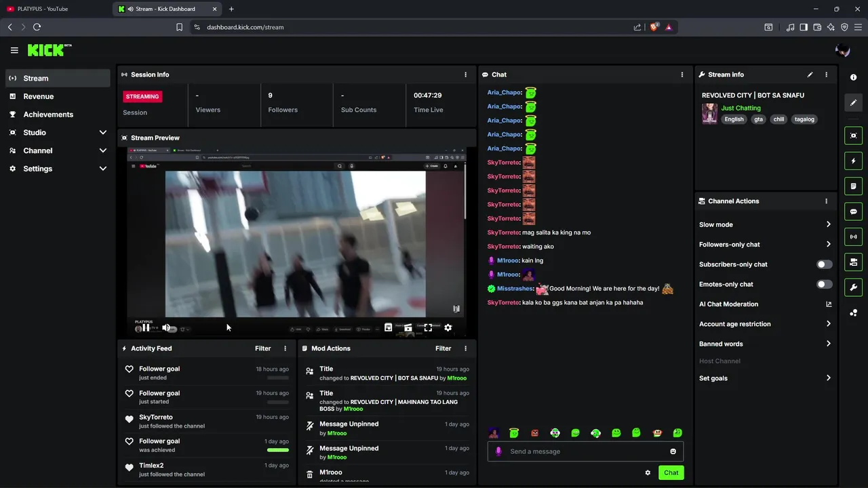Mute the stream preview volume
The image size is (868, 488).
point(166,328)
